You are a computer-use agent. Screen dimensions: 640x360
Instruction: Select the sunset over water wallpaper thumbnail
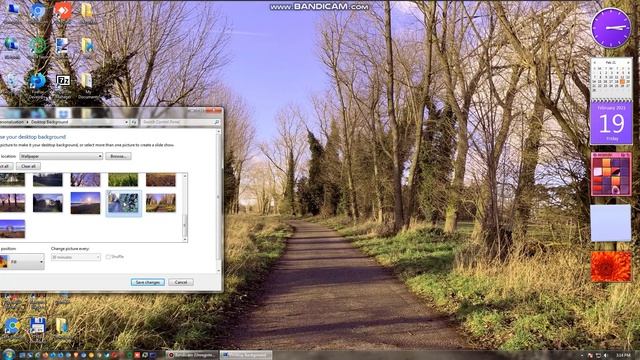pos(85,203)
